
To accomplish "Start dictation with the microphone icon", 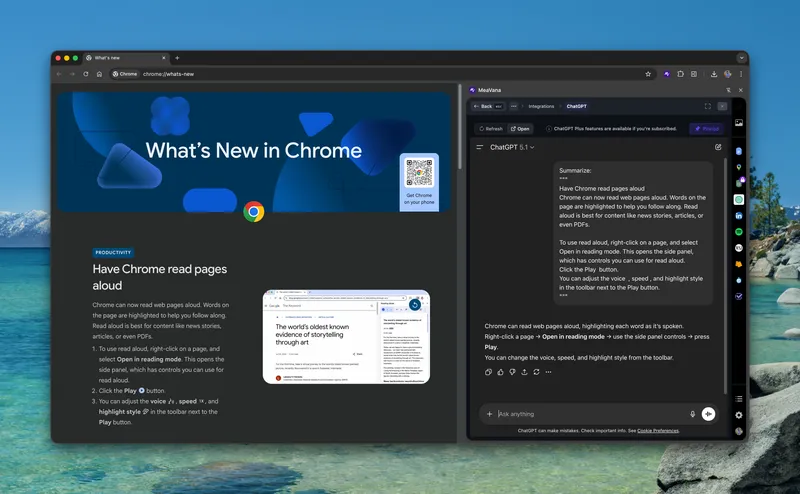I will click(692, 414).
